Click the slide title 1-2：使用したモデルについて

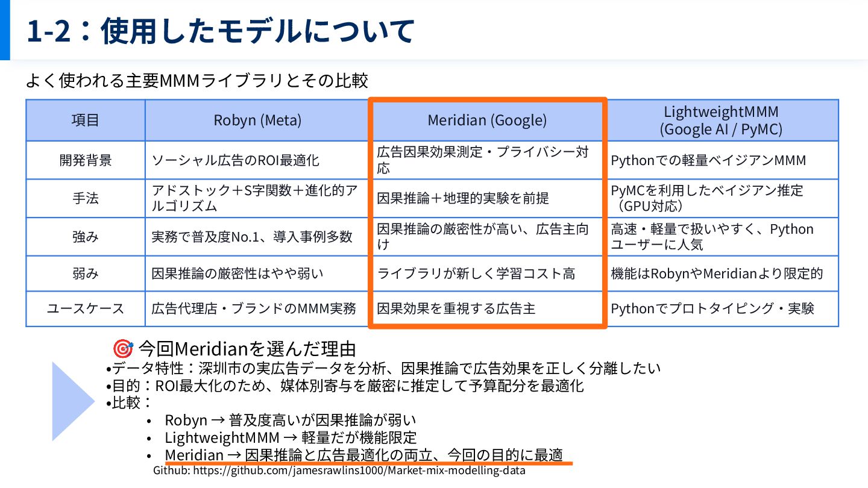click(x=220, y=31)
